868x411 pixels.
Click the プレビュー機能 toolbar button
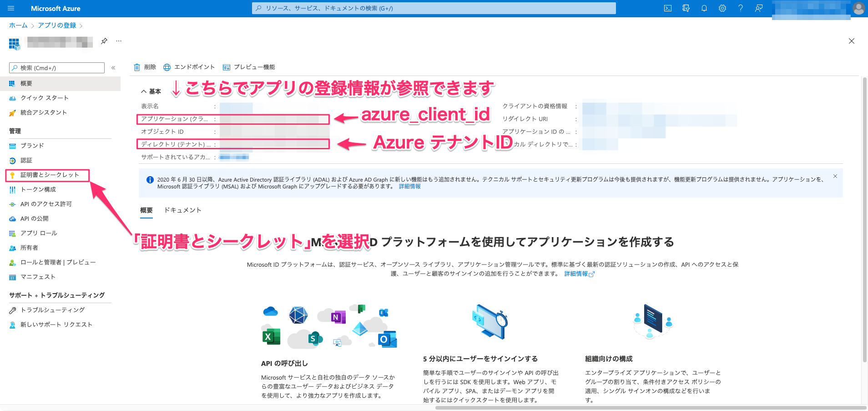(x=249, y=67)
